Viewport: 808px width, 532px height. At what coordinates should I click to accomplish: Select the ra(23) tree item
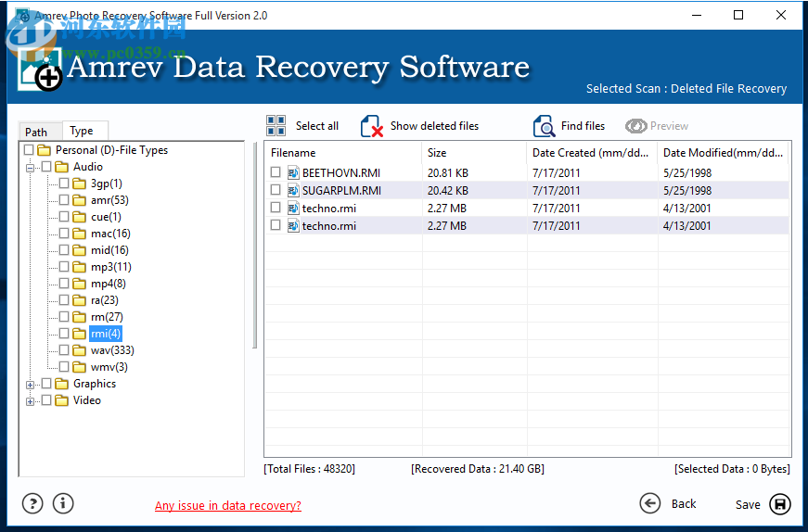[105, 300]
